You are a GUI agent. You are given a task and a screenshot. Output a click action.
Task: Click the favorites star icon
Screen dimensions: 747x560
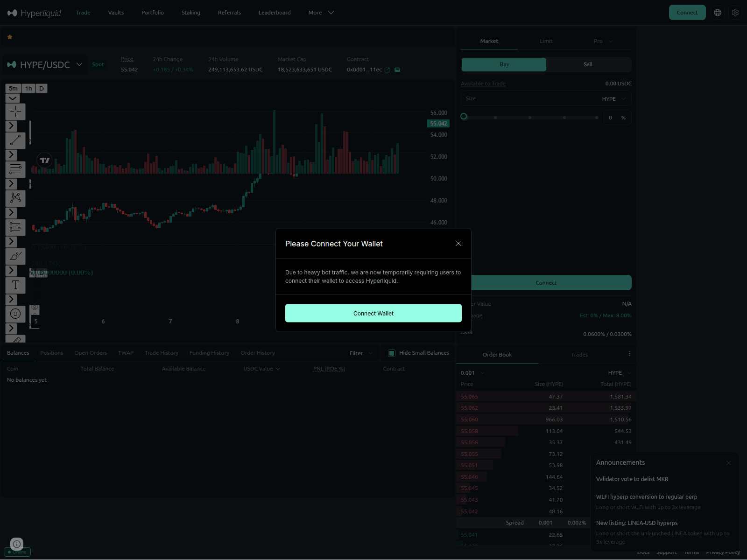10,37
